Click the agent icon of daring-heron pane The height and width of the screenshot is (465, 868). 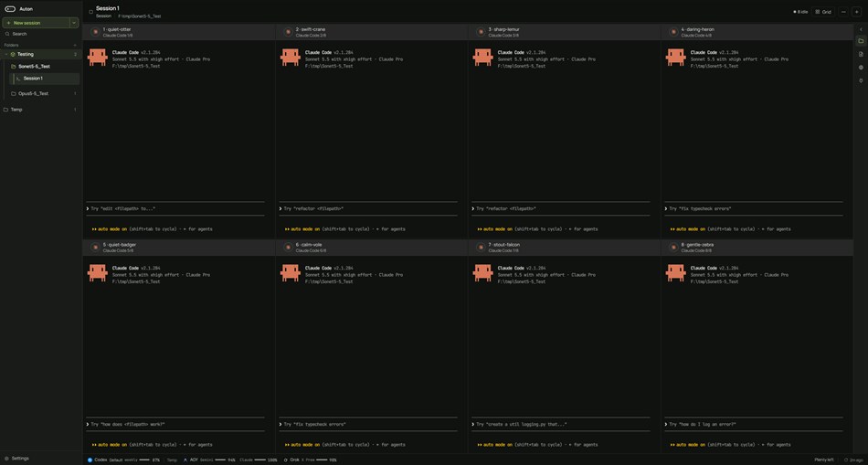point(673,32)
